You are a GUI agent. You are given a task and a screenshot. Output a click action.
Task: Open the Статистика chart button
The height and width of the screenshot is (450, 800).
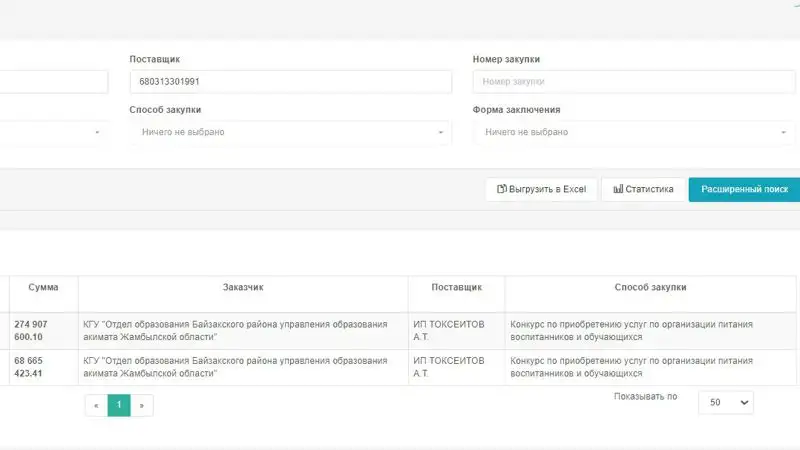click(x=643, y=189)
